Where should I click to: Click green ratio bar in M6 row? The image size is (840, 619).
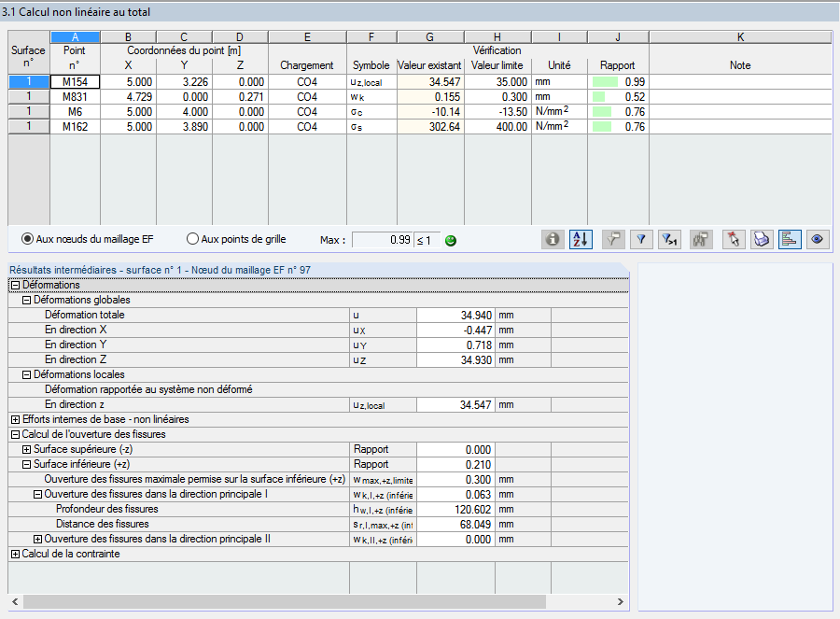[x=602, y=112]
